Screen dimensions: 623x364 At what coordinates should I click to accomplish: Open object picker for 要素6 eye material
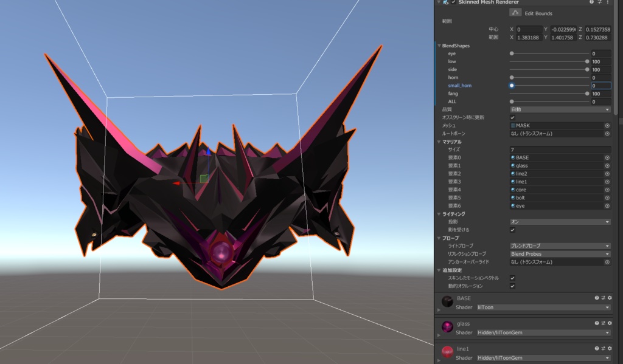coord(607,206)
